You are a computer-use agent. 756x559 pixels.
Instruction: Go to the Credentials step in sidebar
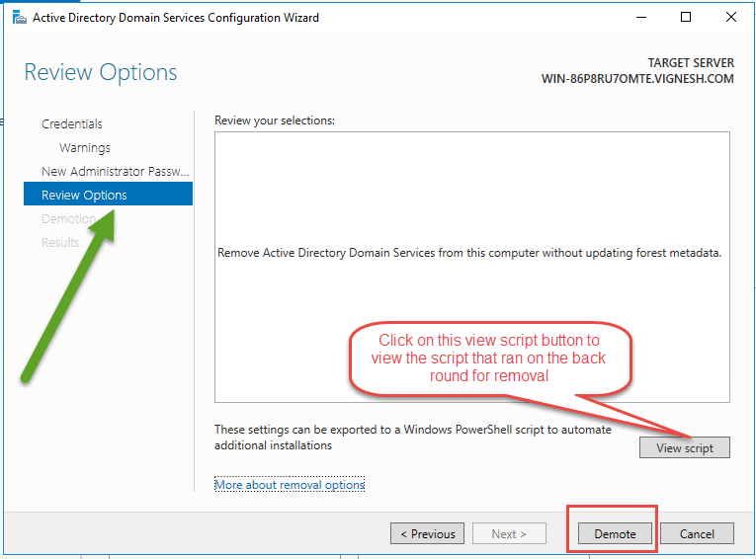[71, 123]
